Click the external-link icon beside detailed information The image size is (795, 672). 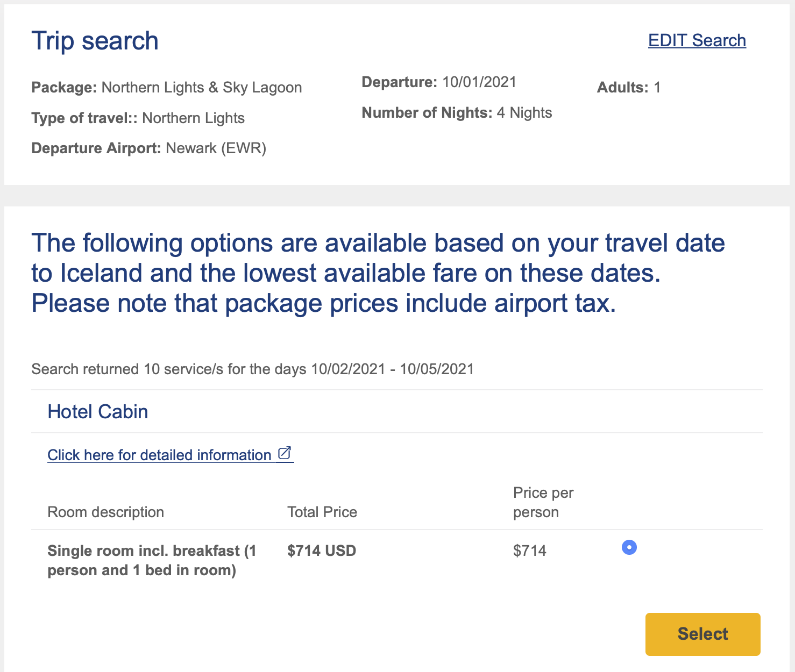click(x=285, y=453)
